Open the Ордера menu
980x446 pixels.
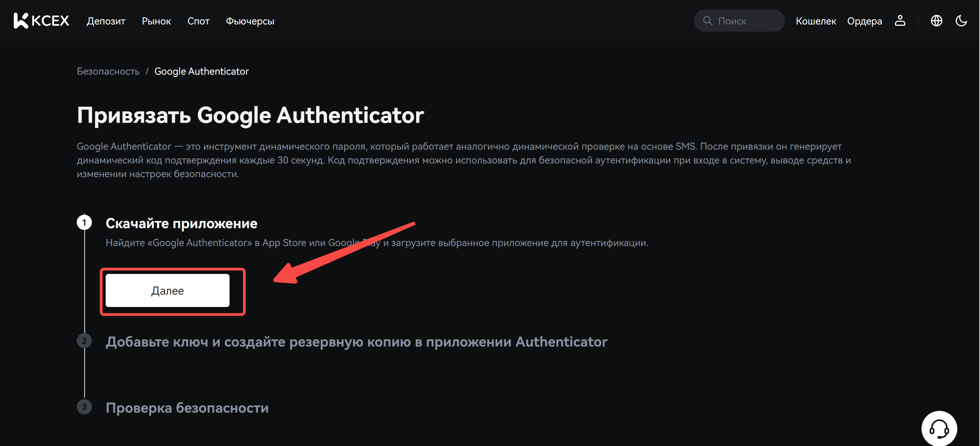tap(864, 21)
